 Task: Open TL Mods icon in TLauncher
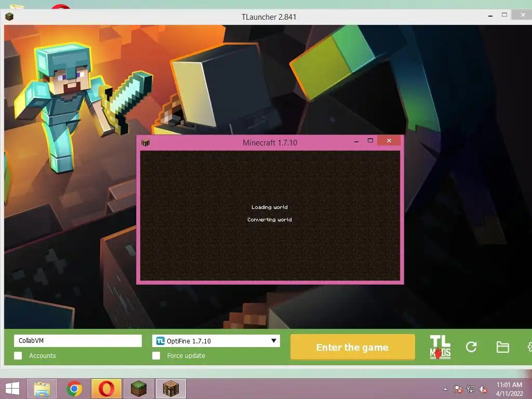coord(440,347)
